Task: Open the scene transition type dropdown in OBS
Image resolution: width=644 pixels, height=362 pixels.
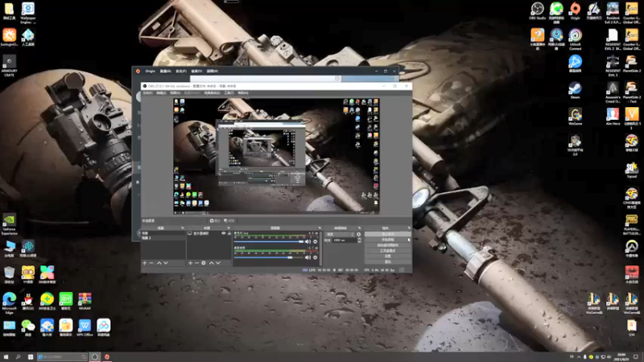Action: [x=340, y=234]
